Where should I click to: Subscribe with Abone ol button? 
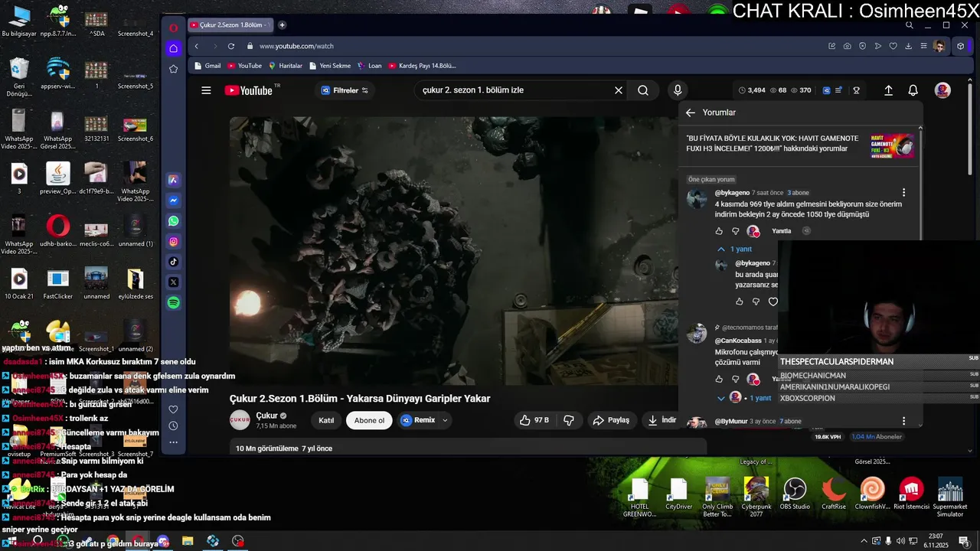[369, 420]
